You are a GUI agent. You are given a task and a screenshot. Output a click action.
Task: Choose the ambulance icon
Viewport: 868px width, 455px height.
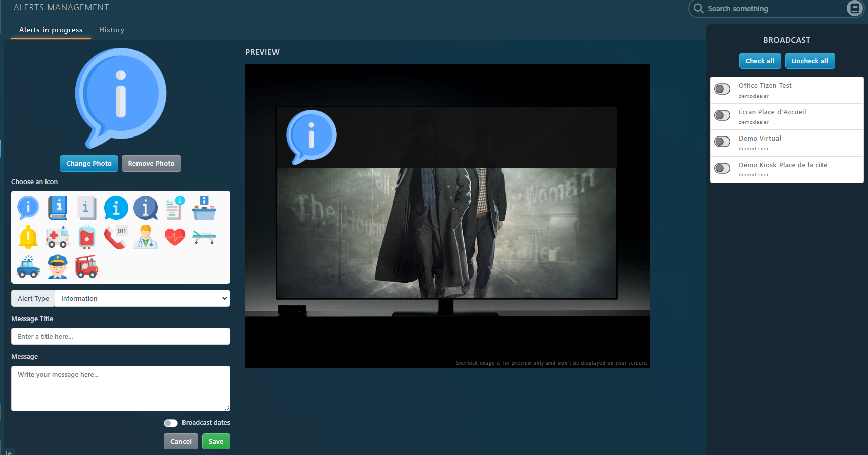pos(58,237)
